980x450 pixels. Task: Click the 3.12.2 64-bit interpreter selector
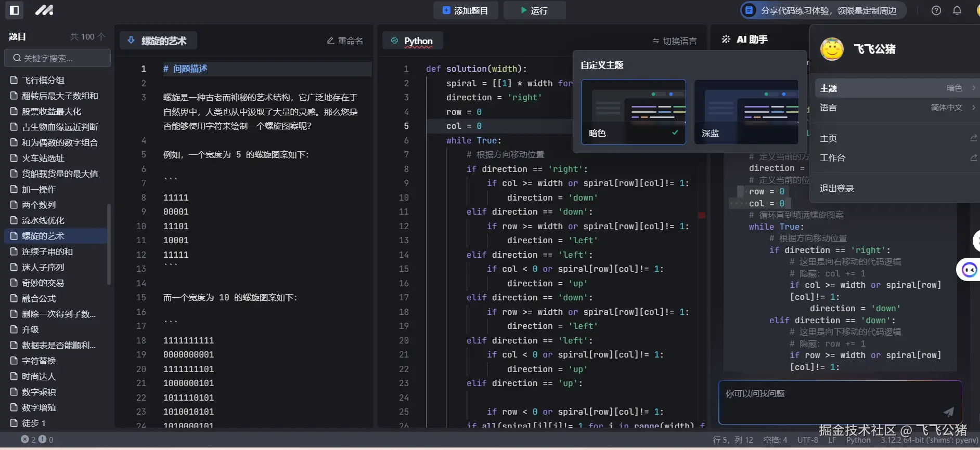(x=930, y=440)
